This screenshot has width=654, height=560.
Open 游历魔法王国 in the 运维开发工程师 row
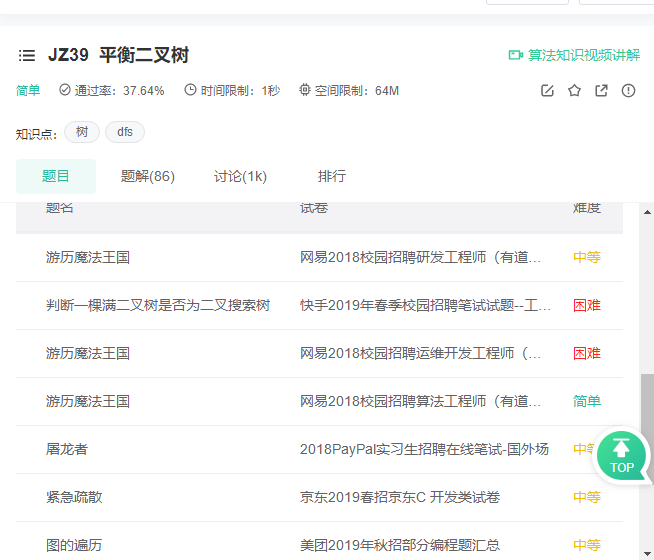pyautogui.click(x=88, y=353)
